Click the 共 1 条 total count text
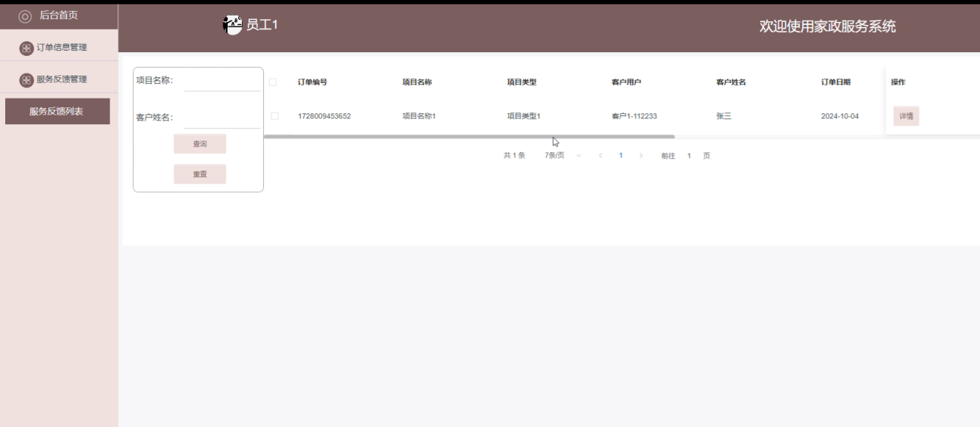Viewport: 980px width, 427px height. point(514,156)
